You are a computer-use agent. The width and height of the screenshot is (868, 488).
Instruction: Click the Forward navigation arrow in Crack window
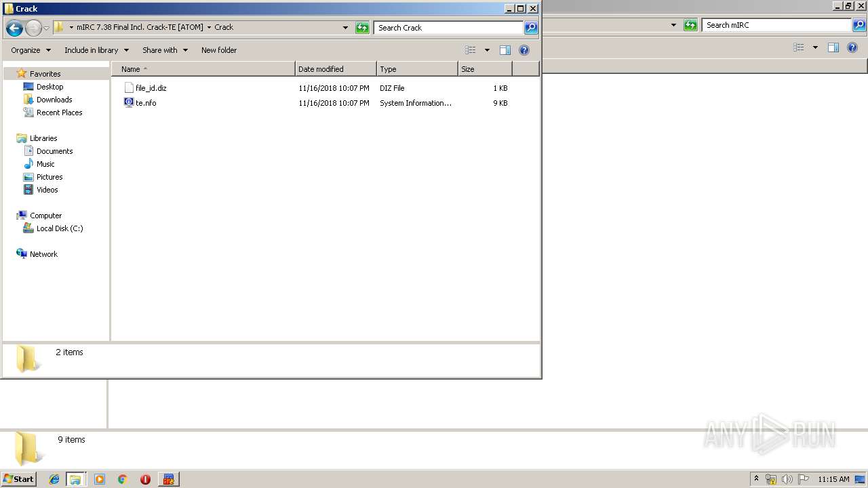(x=33, y=28)
